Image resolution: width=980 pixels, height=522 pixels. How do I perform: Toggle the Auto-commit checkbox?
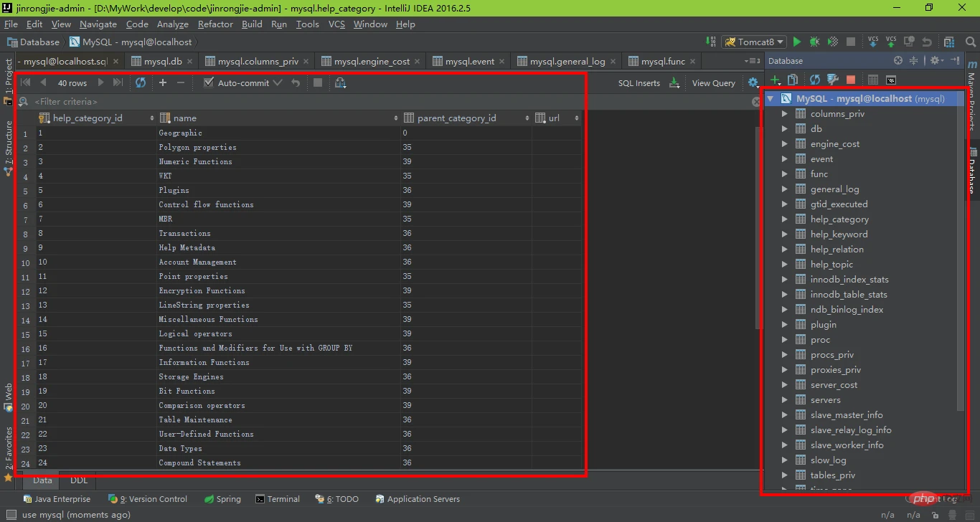click(209, 82)
